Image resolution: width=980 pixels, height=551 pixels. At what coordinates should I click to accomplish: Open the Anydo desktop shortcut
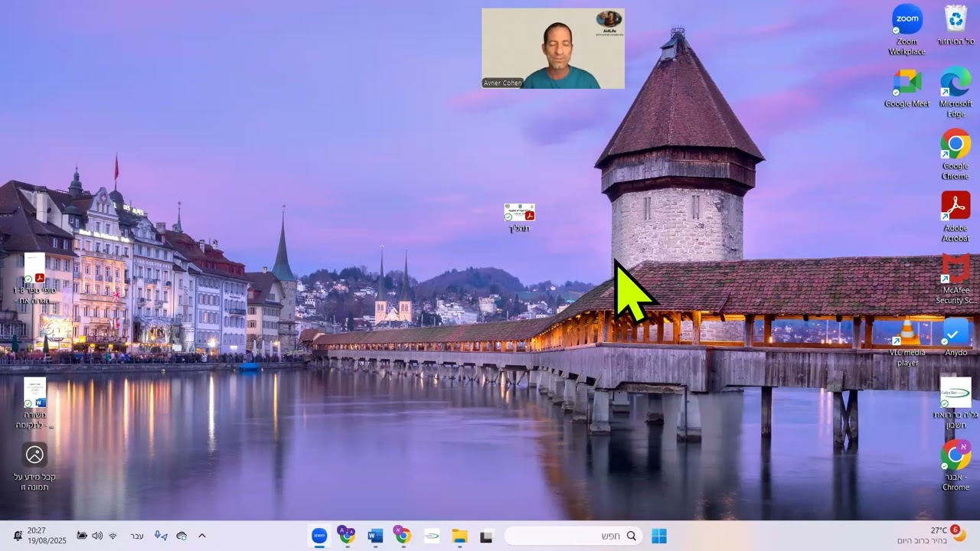click(x=955, y=337)
